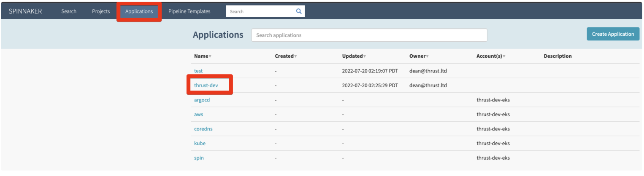The image size is (644, 176).
Task: Open the Search nav item
Action: [x=69, y=11]
